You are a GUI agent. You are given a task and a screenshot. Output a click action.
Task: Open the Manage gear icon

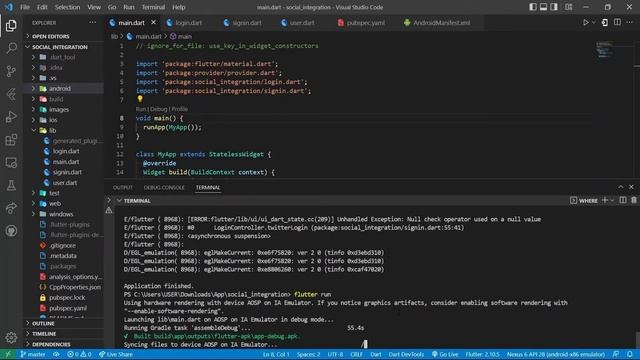[11, 337]
